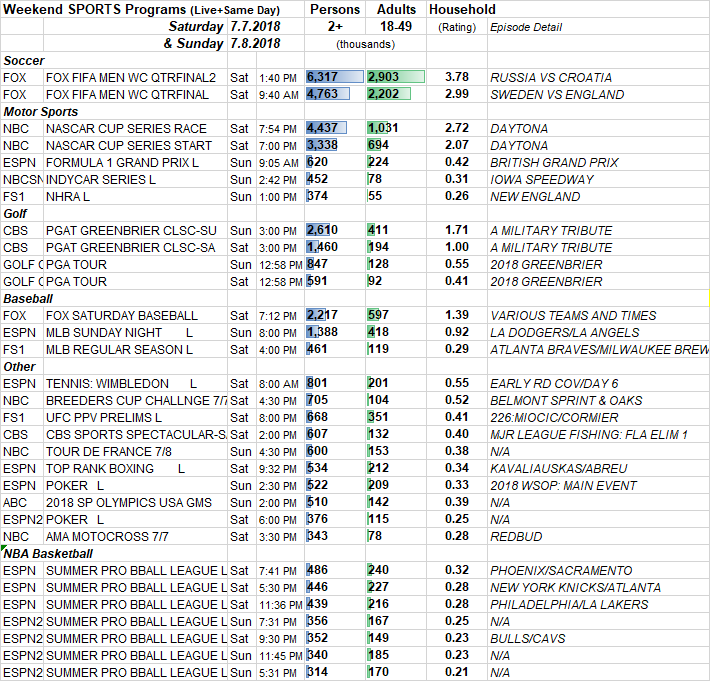This screenshot has width=710, height=681.
Task: Click the RUSSIA VS CROATIA episode cell
Action: 550,77
